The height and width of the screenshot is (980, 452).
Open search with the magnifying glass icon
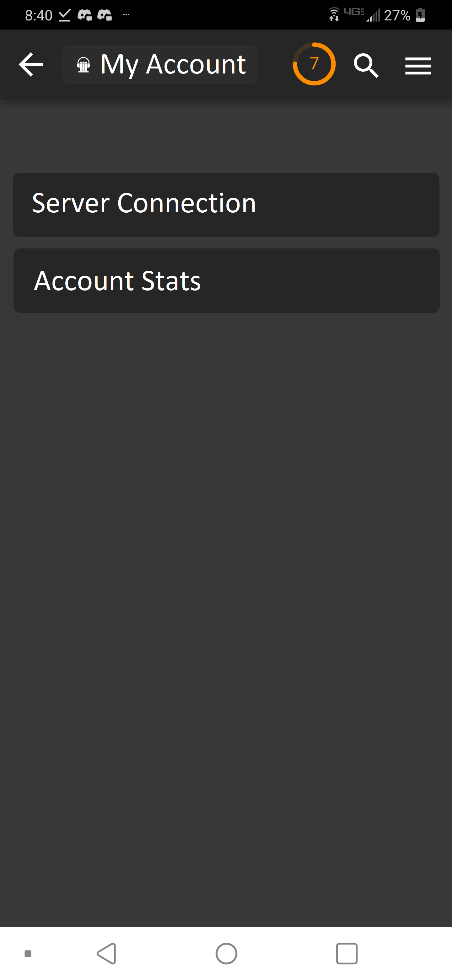click(366, 65)
